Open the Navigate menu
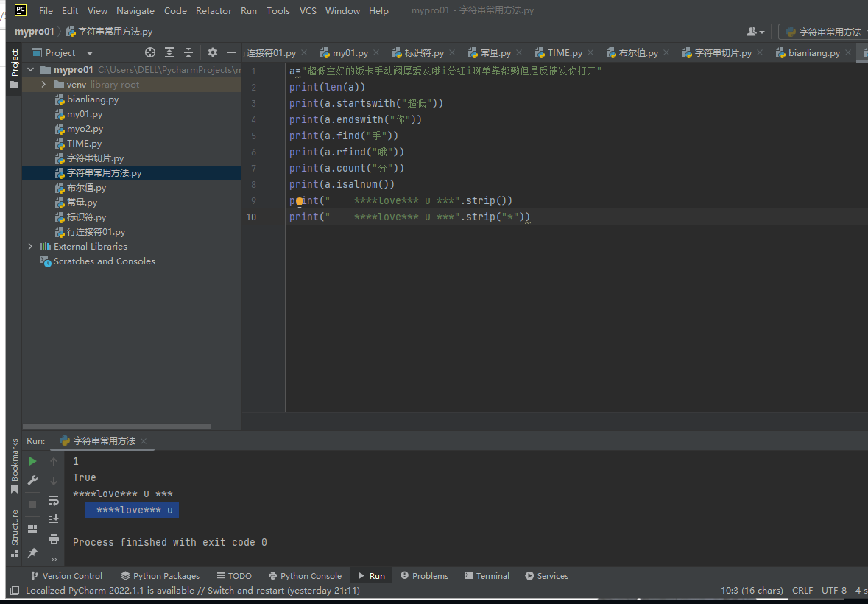This screenshot has width=868, height=604. pyautogui.click(x=135, y=11)
